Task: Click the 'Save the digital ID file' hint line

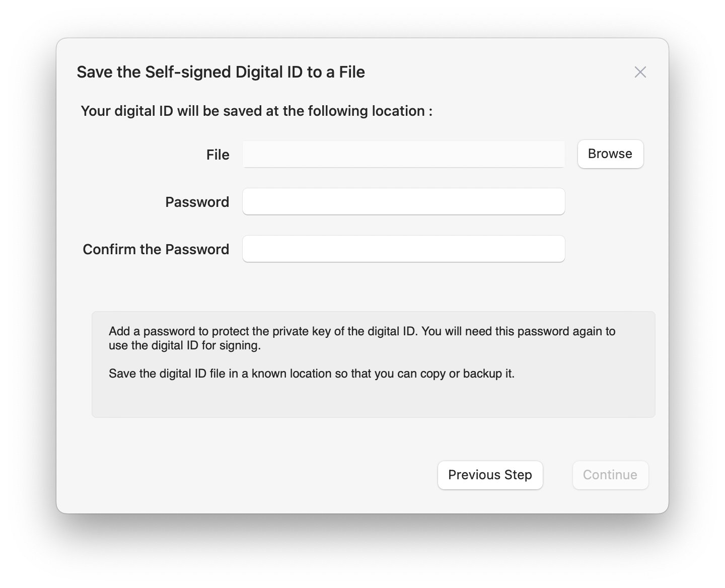Action: tap(311, 374)
